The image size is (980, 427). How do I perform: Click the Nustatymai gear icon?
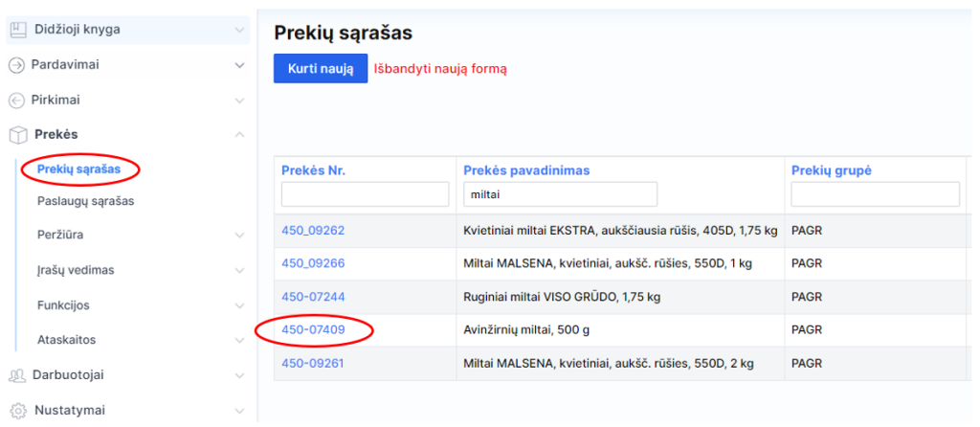16,411
